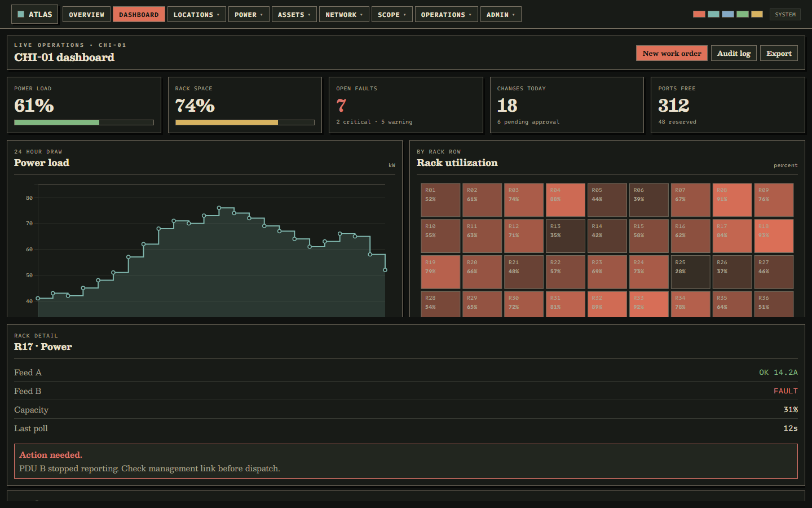Click the Rack Space 74% card

click(245, 105)
